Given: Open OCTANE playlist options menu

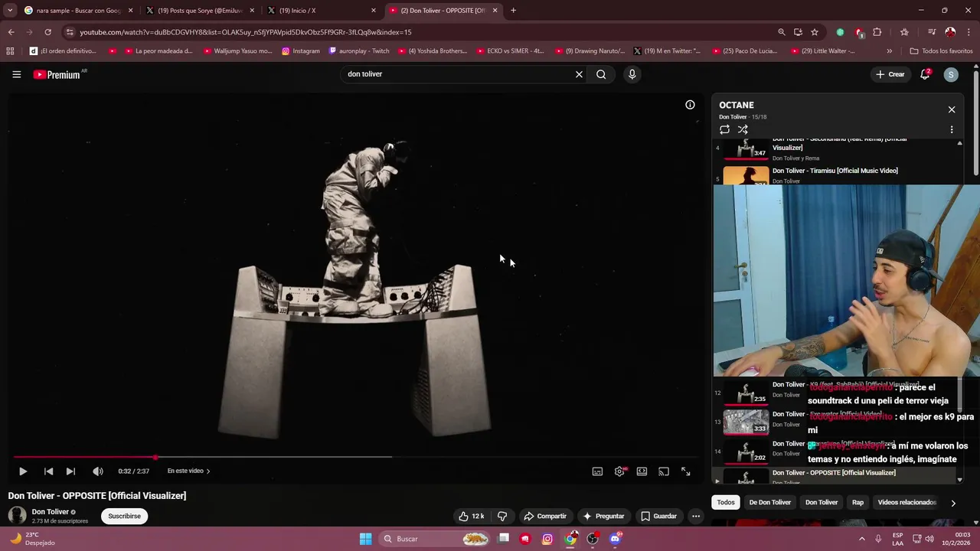Looking at the screenshot, I should point(952,130).
